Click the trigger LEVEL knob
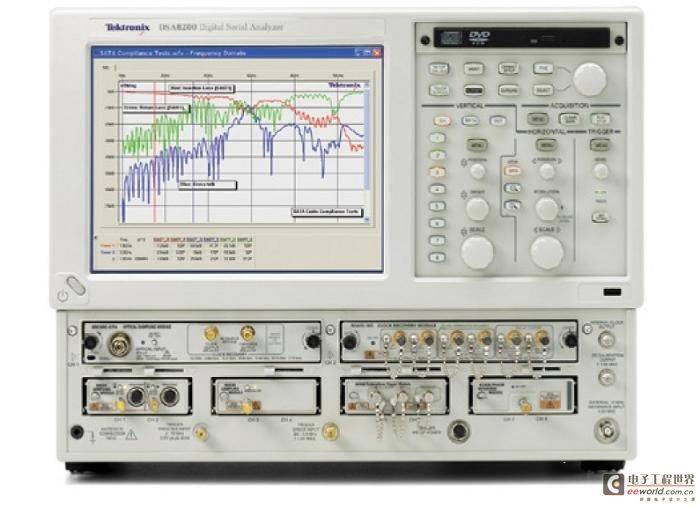This screenshot has width=700, height=508. 600,171
